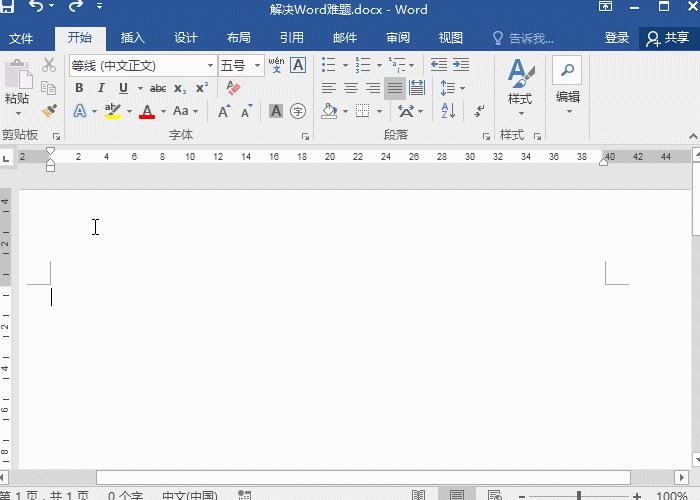Click the Clear All Formatting eraser icon
This screenshot has width=700, height=500.
[x=233, y=88]
